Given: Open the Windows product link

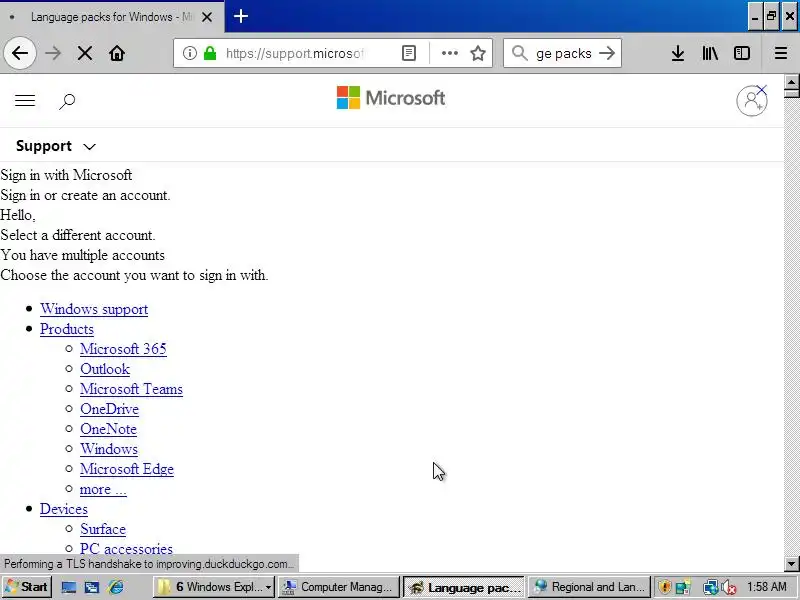Looking at the screenshot, I should tap(109, 449).
